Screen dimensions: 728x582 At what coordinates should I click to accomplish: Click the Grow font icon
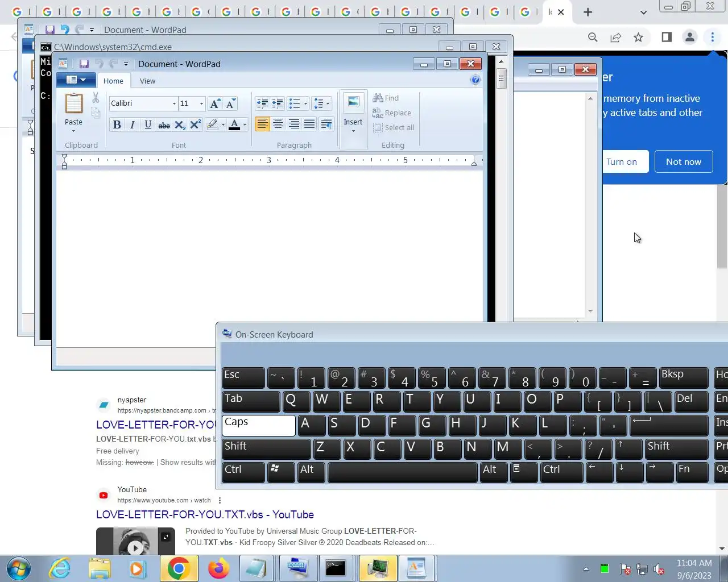click(x=215, y=103)
